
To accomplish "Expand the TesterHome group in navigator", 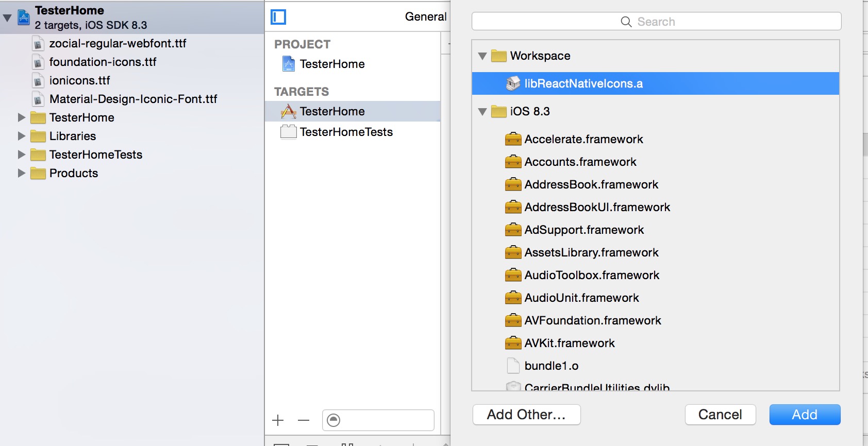I will [21, 117].
